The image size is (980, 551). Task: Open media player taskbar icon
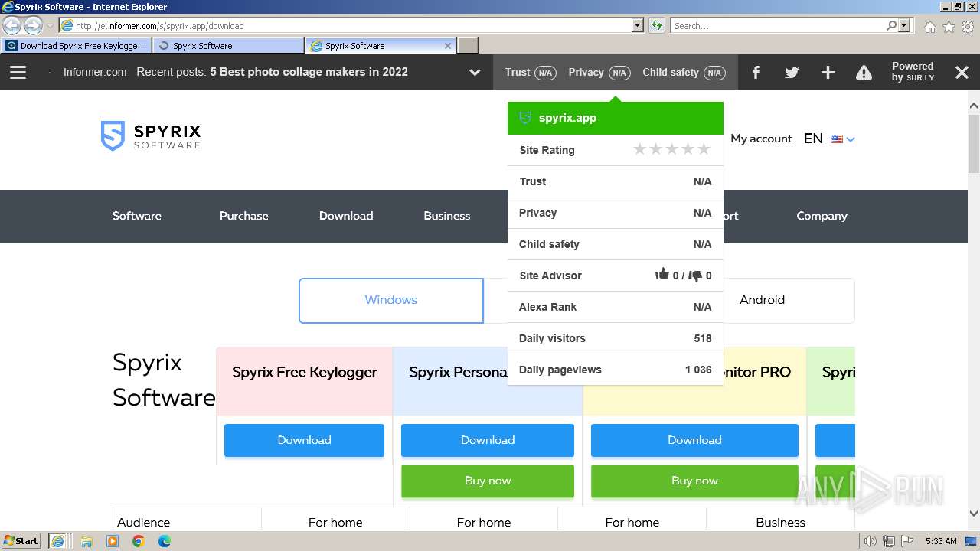click(113, 541)
